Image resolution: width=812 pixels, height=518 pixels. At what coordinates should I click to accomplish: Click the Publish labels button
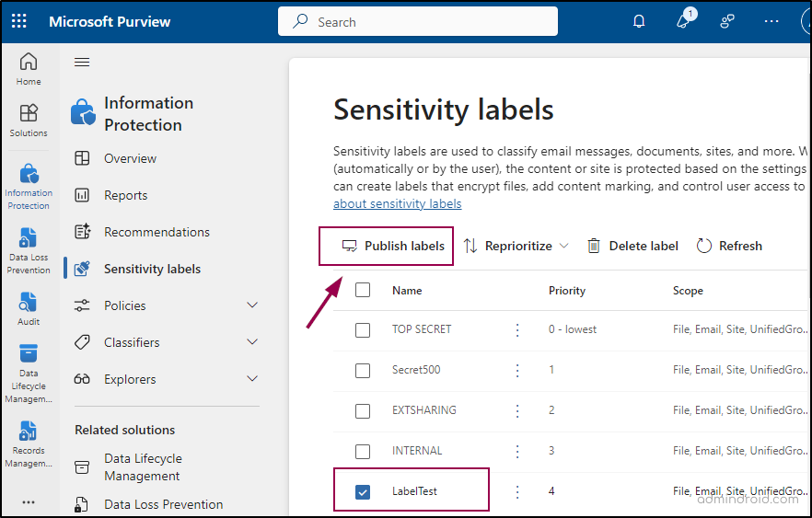point(393,246)
